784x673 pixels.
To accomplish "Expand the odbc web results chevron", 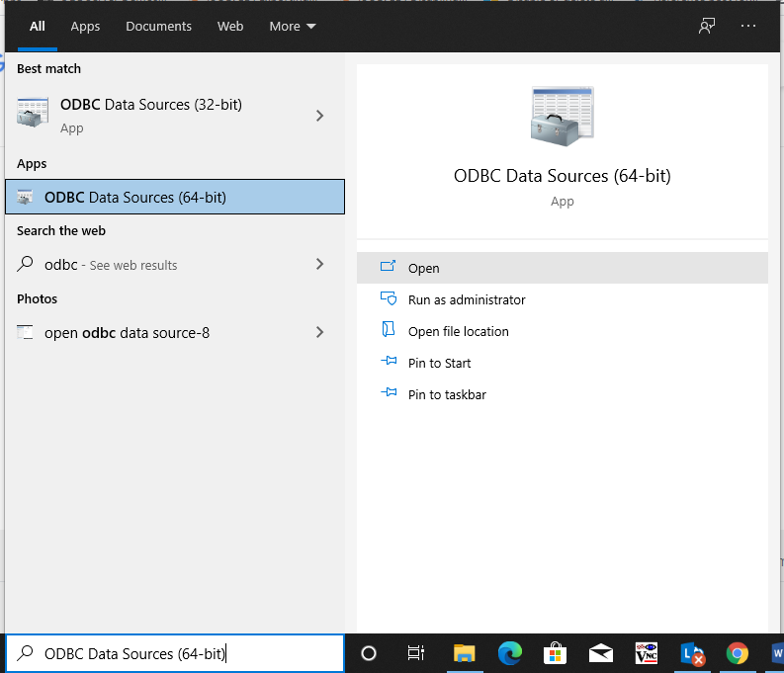I will [319, 264].
